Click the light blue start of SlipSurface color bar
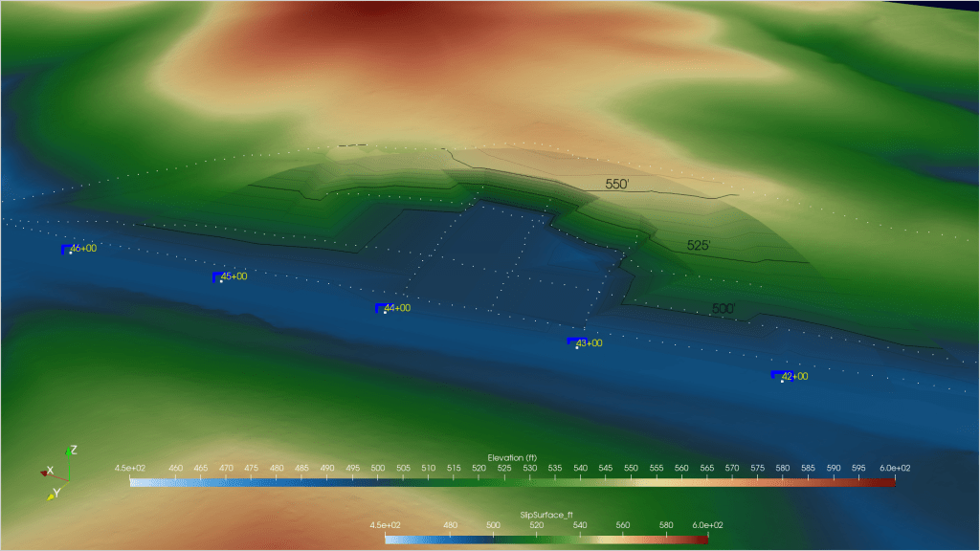This screenshot has width=980, height=551. tap(390, 540)
